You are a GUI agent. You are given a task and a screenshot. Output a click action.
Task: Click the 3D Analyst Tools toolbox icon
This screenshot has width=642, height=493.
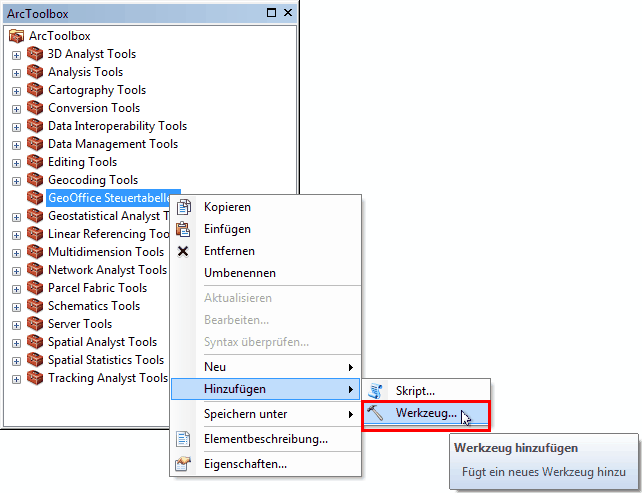[36, 54]
